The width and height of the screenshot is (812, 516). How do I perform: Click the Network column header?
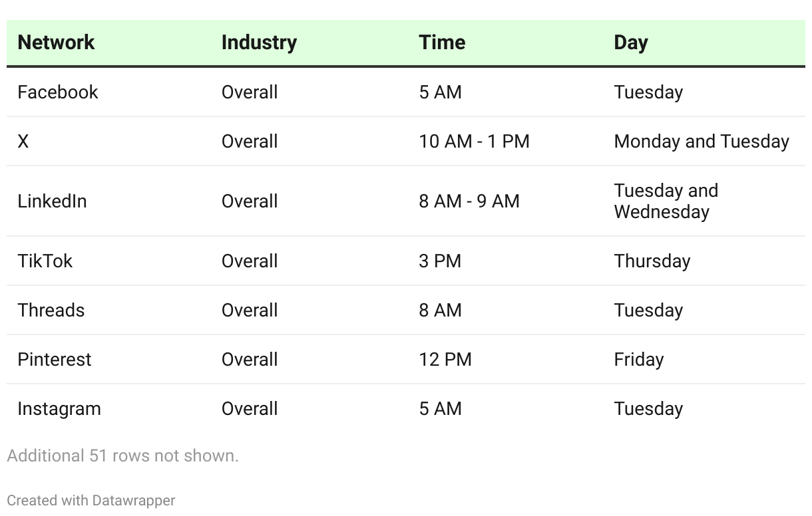point(56,43)
